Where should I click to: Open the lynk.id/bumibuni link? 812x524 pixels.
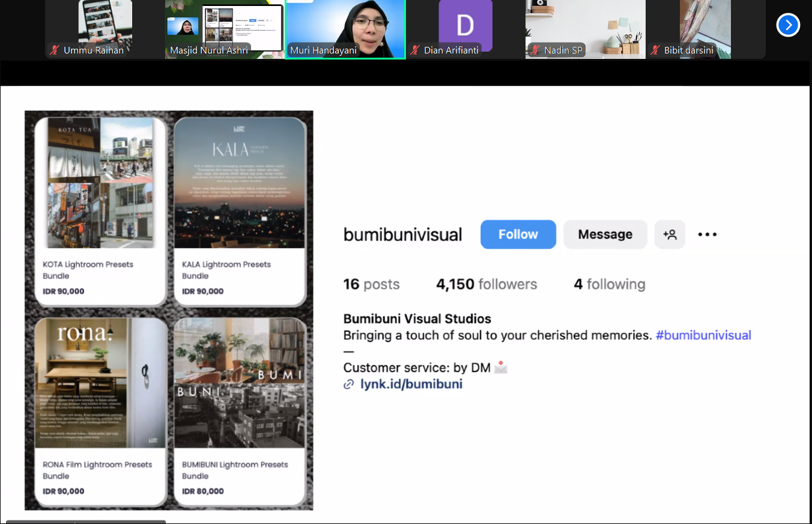(411, 384)
